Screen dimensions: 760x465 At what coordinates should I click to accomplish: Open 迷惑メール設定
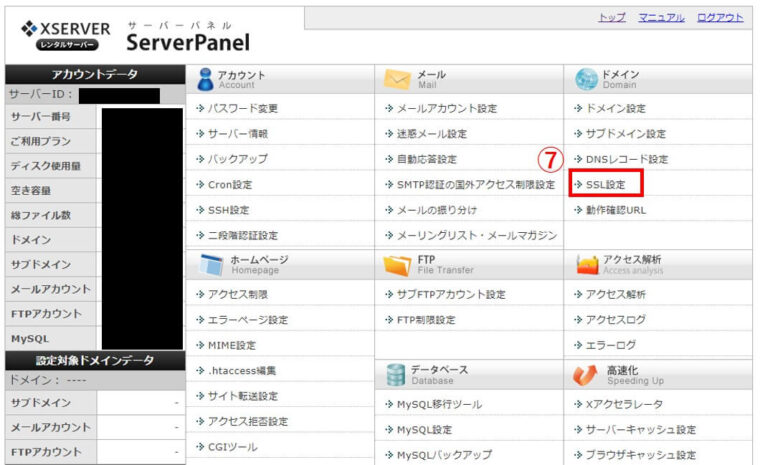click(432, 134)
